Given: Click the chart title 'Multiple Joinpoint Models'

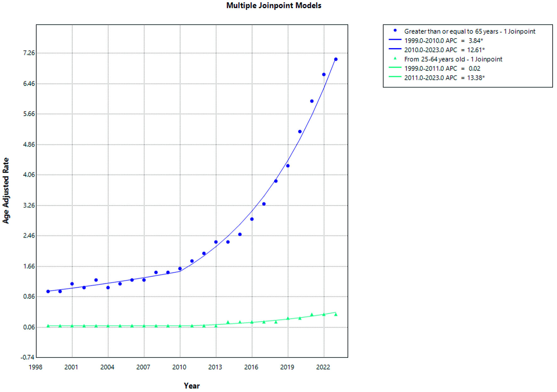Looking at the screenshot, I should point(273,6).
